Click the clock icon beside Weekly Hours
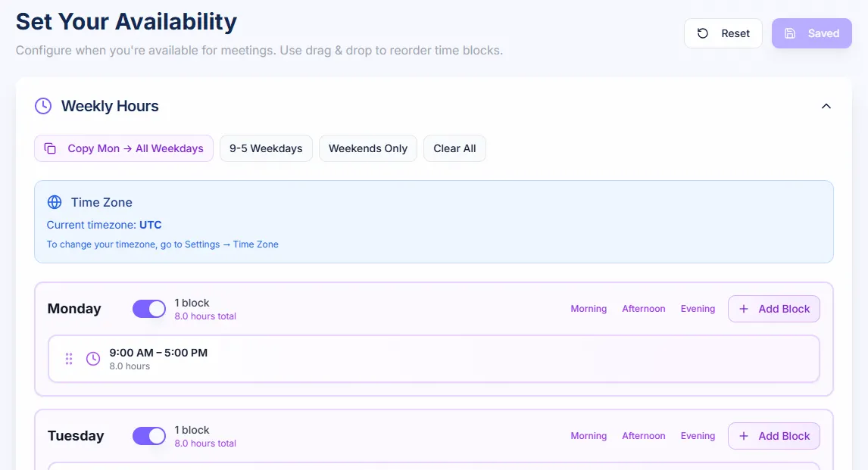The width and height of the screenshot is (868, 470). pyautogui.click(x=43, y=106)
